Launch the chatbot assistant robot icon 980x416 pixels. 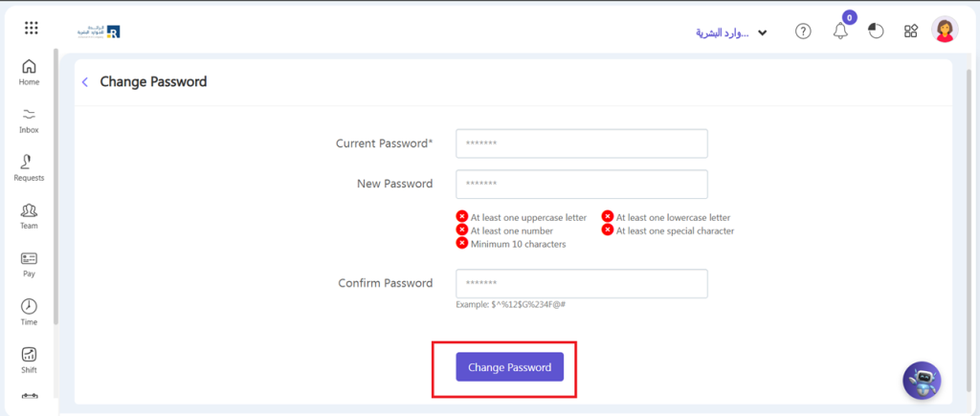point(922,380)
